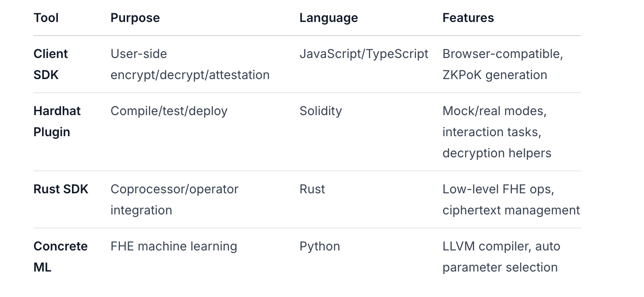
Task: Click the Rust SDK tool name
Action: tap(61, 189)
